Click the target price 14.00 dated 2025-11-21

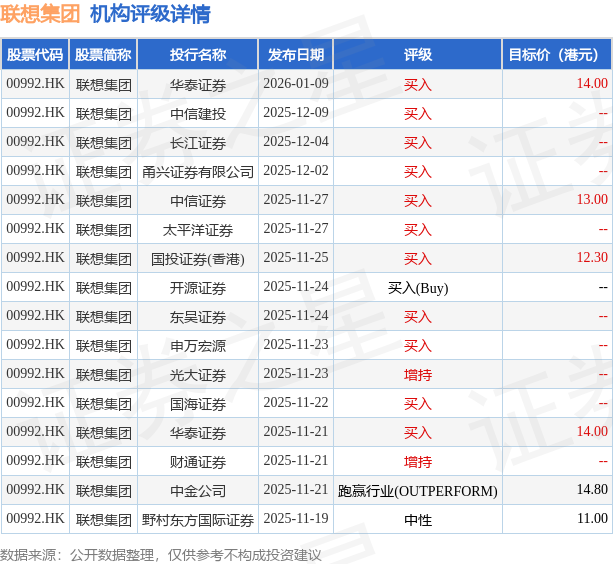click(x=592, y=431)
